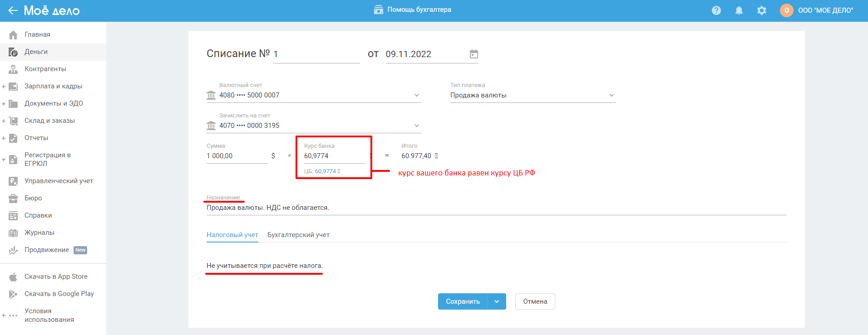Open the Тип платежа dropdown
Image resolution: width=868 pixels, height=335 pixels.
tap(533, 95)
